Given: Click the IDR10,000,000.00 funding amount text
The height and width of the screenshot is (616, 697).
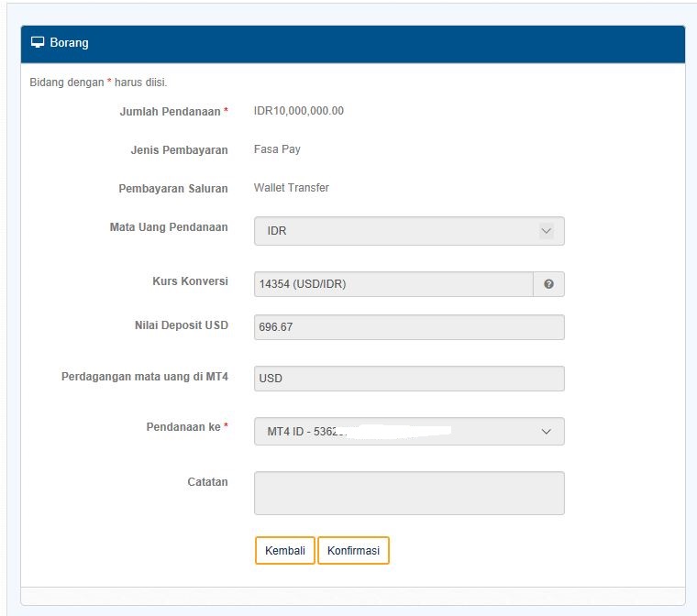Looking at the screenshot, I should click(x=299, y=111).
